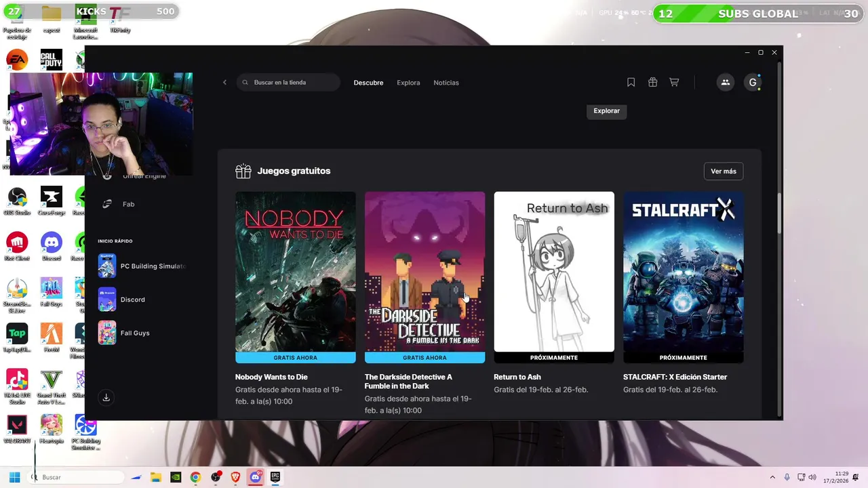Click the 'Ver más' button for free games
The height and width of the screenshot is (488, 868).
[x=724, y=171]
